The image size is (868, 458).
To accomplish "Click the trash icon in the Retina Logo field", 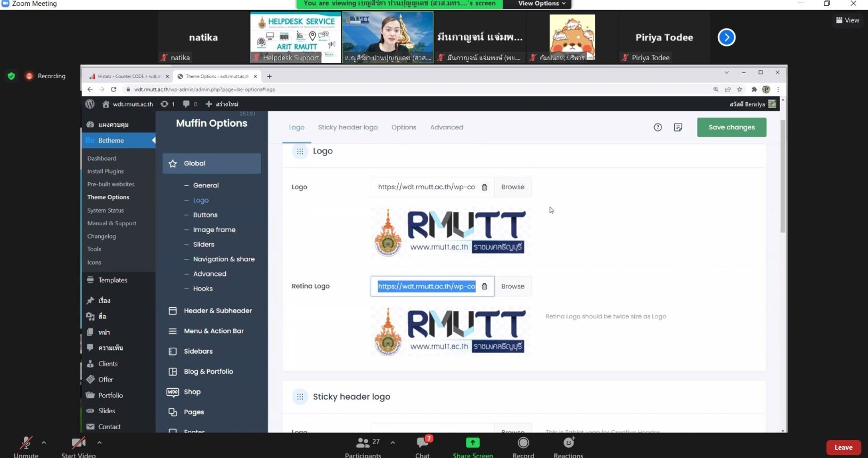I will click(485, 287).
